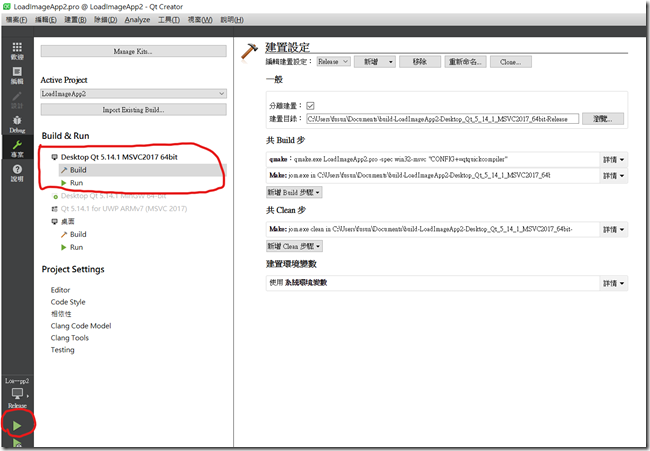
Task: Click the Qt Creator logo in the title bar
Action: (x=7, y=7)
